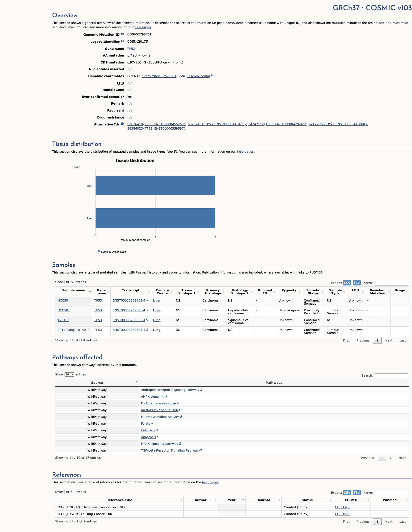Sort Samples table by Primary Tissue
Image resolution: width=412 pixels, height=532 pixels.
tap(162, 292)
